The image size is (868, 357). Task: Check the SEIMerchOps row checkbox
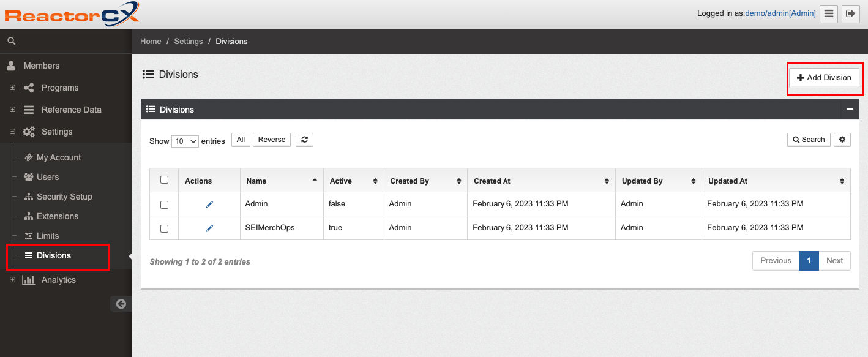coord(164,228)
